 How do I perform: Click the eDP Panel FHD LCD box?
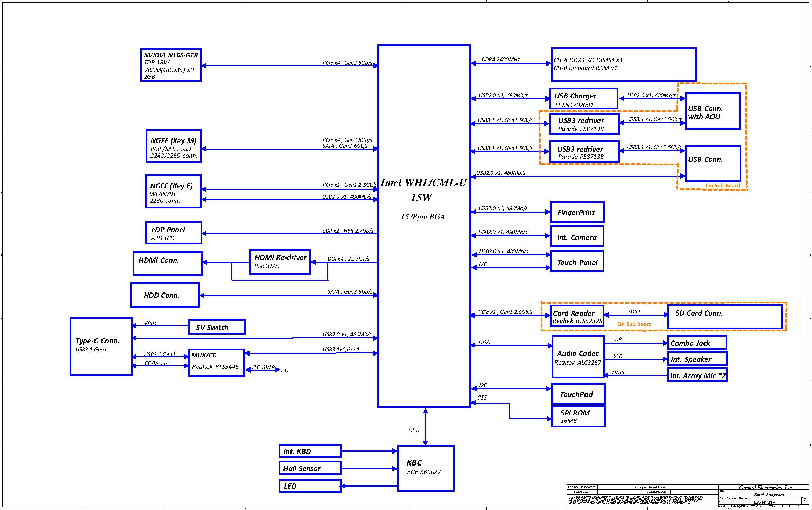[174, 233]
